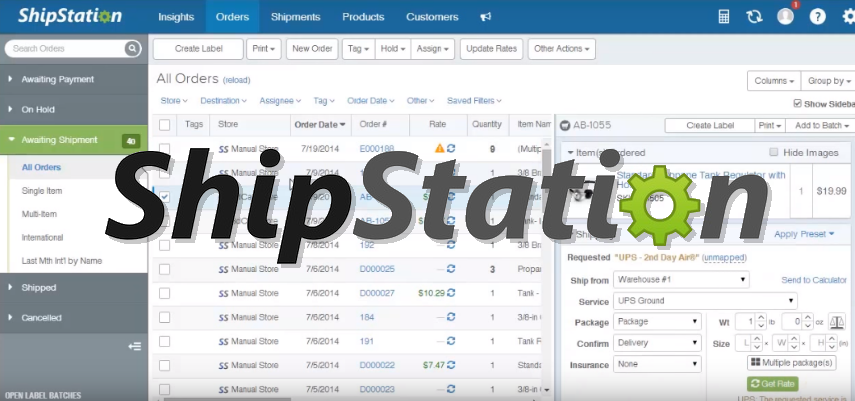Open the Other Actions dropdown
The width and height of the screenshot is (855, 401).
point(562,49)
